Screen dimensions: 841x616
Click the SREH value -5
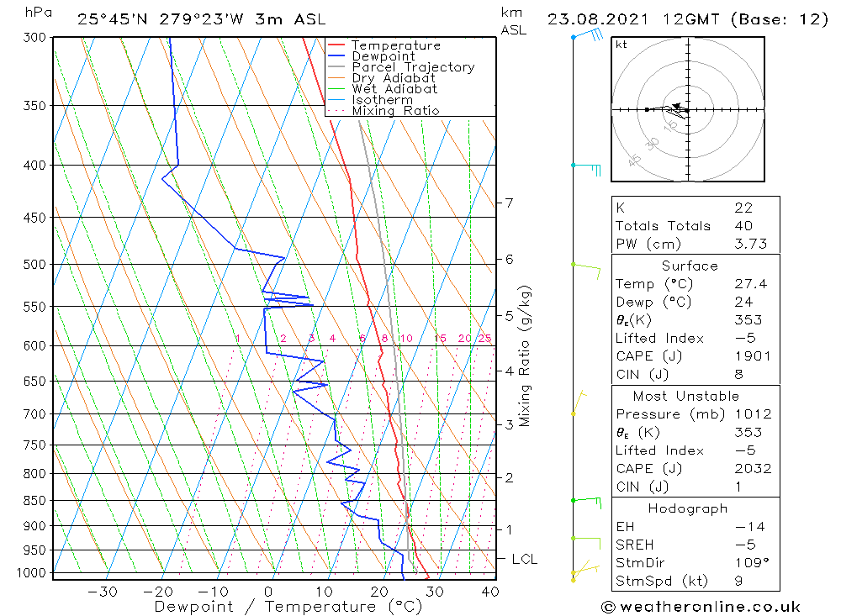(745, 545)
